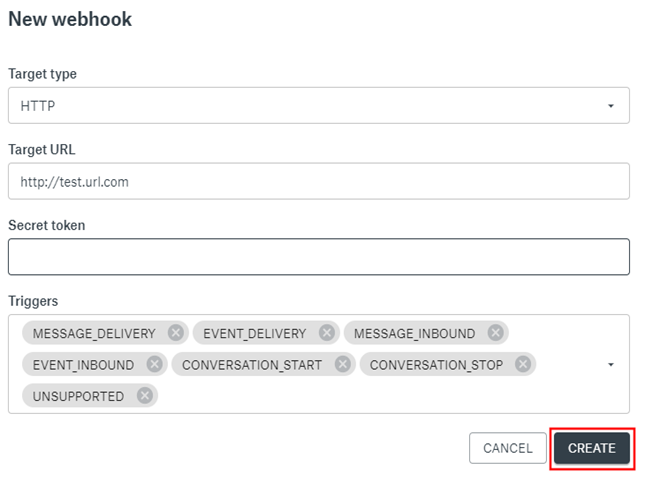Remove the EVENT_DELIVERY trigger chip
Screen dimensions: 645x485
[x=326, y=333]
